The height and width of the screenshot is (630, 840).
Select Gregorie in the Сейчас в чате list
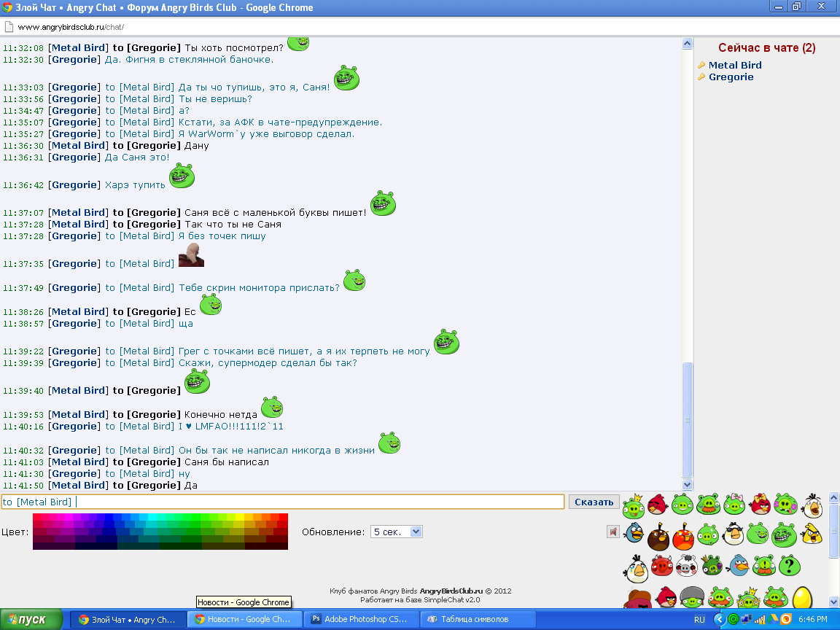(731, 77)
